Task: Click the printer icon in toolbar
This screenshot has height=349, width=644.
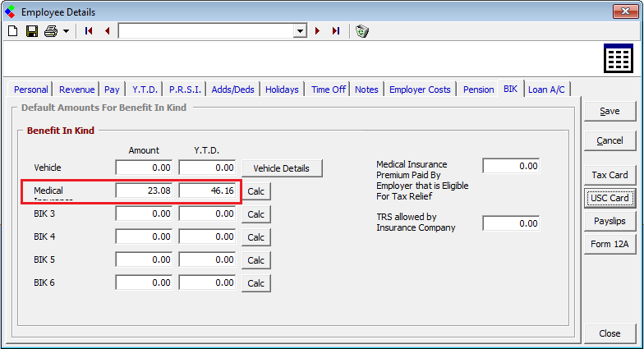Action: click(x=51, y=31)
